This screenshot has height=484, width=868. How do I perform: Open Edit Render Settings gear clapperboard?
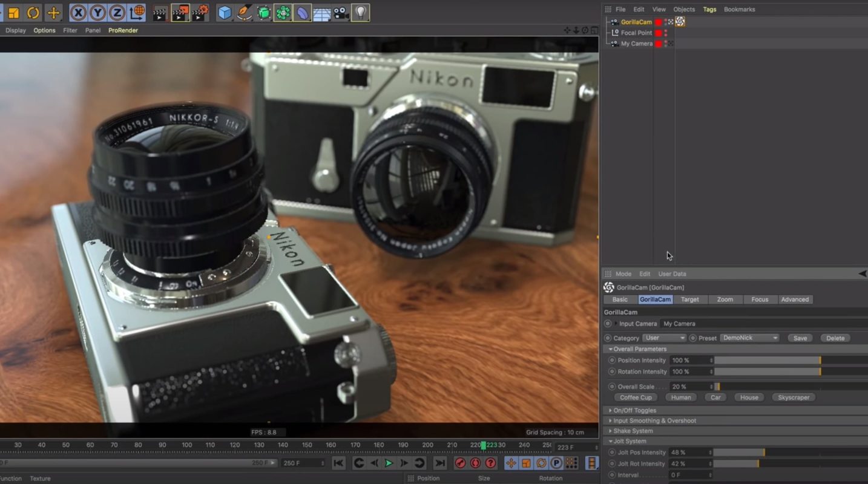pos(200,13)
